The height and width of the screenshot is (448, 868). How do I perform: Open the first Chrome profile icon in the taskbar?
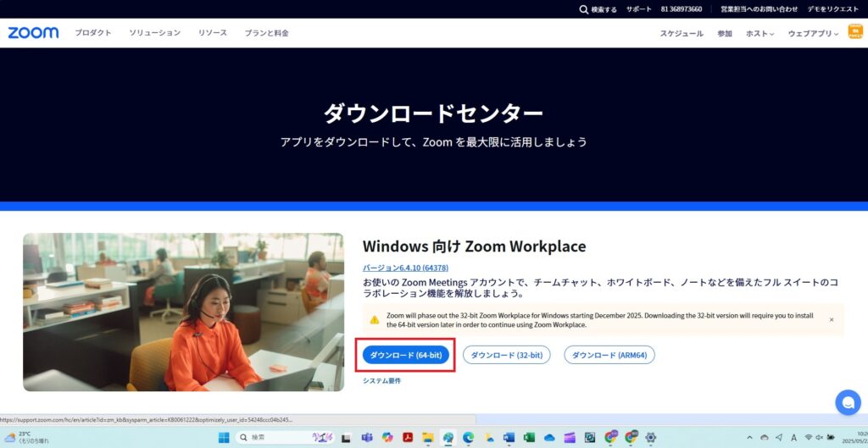610,438
